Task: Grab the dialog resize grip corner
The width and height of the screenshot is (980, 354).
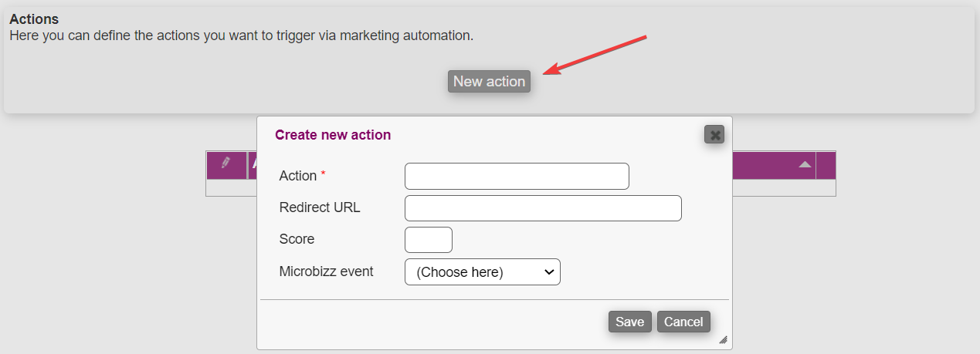Action: click(x=723, y=339)
